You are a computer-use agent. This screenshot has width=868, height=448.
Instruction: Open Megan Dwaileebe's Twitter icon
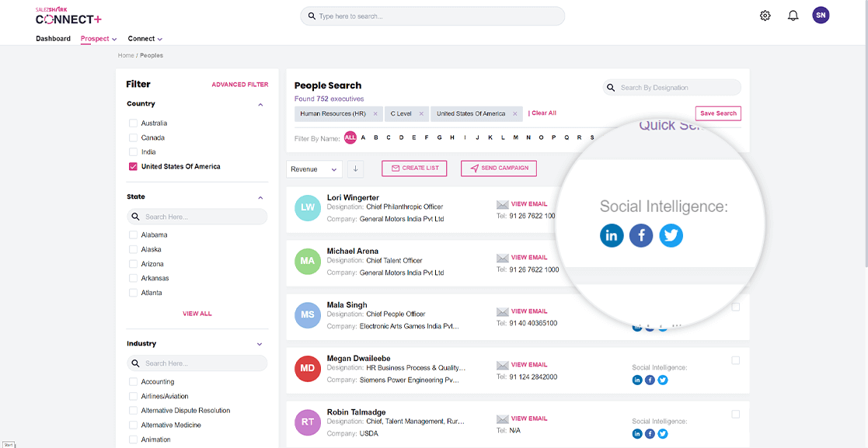point(663,380)
